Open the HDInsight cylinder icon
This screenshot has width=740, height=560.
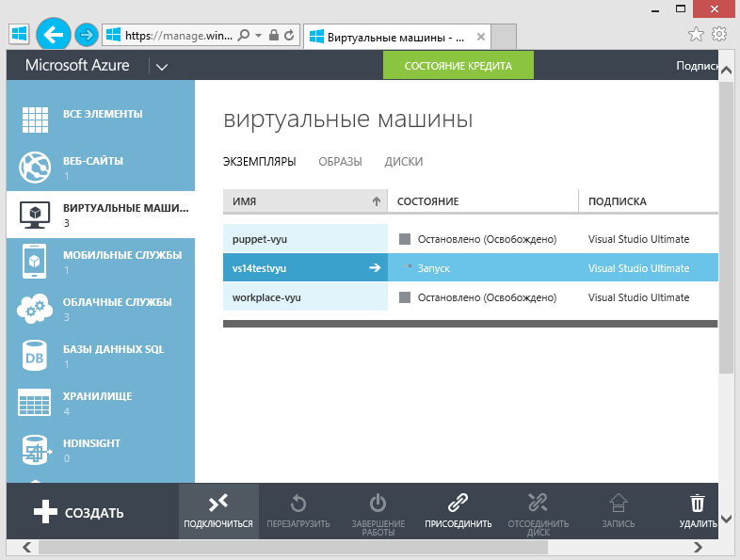(x=36, y=450)
